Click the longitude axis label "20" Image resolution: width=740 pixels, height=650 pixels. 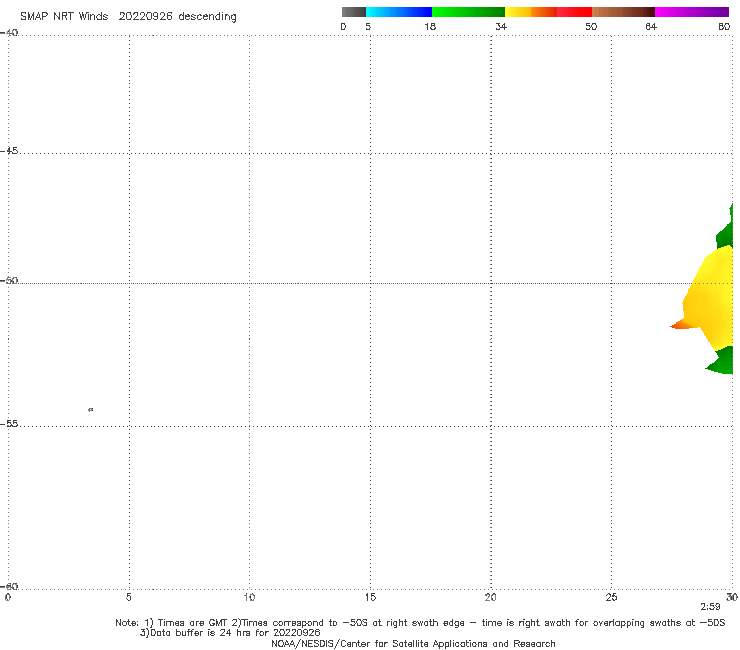(x=490, y=598)
